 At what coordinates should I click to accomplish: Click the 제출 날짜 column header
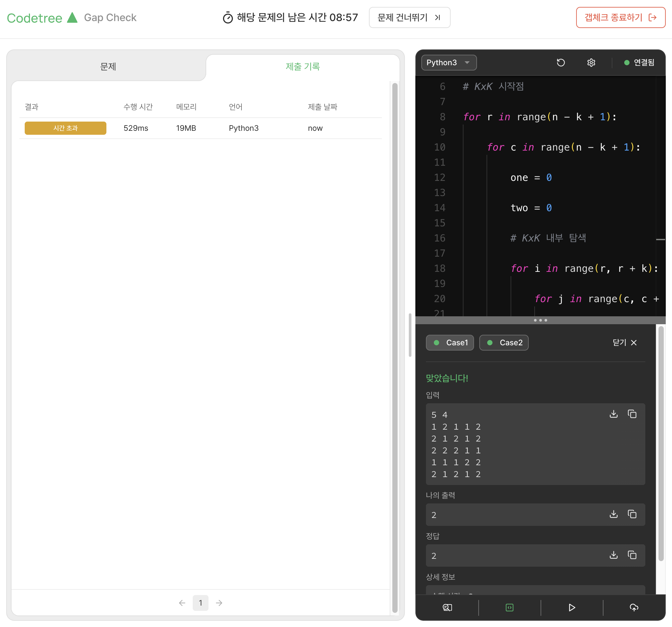322,107
